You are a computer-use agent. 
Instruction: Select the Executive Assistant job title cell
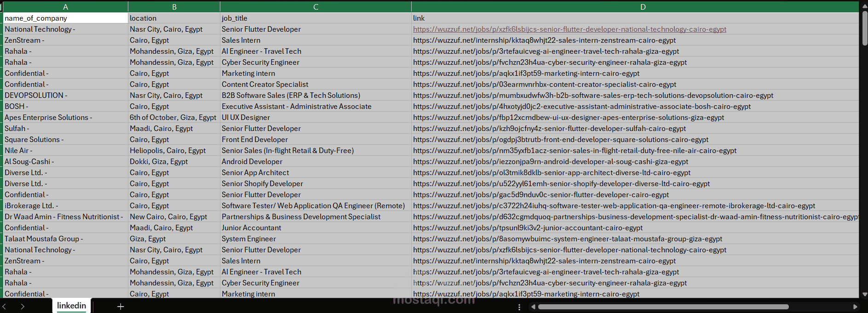point(316,106)
